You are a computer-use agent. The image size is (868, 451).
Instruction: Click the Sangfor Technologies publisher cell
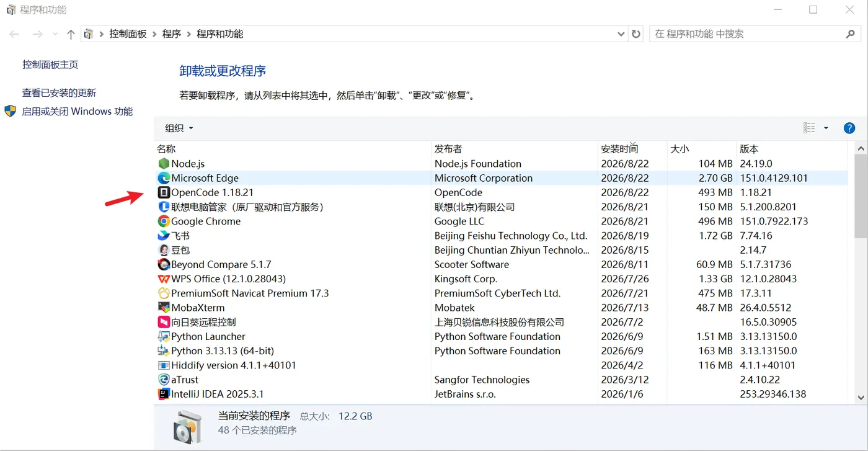[482, 380]
